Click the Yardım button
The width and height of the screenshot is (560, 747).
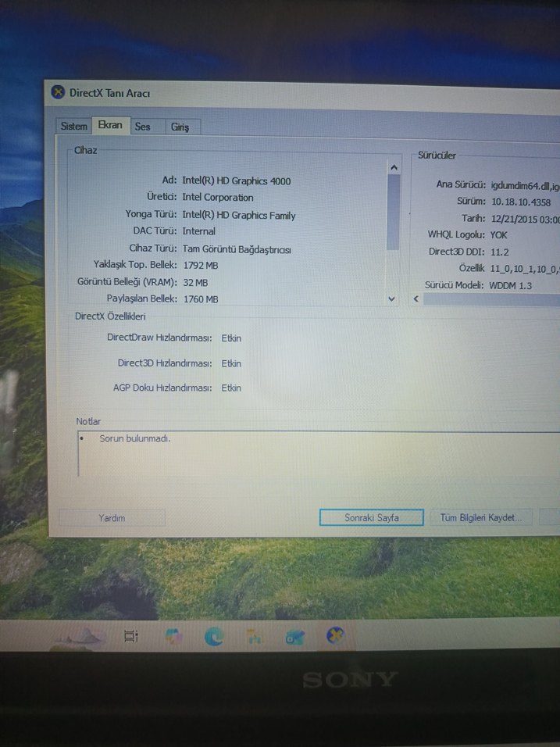click(112, 518)
